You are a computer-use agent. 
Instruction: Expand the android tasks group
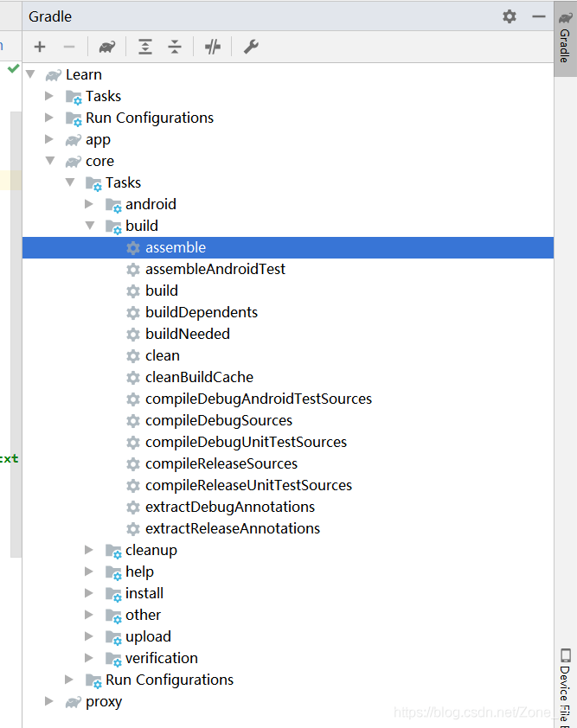click(x=90, y=204)
